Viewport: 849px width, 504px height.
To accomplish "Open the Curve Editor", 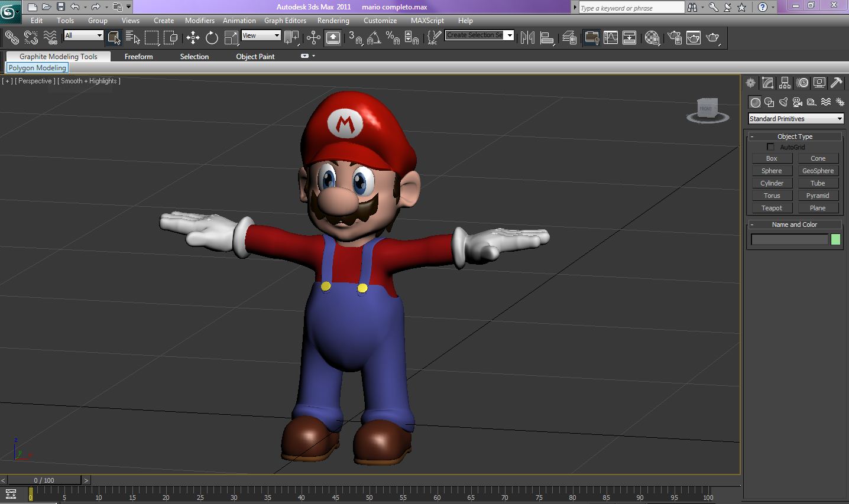I will point(611,38).
